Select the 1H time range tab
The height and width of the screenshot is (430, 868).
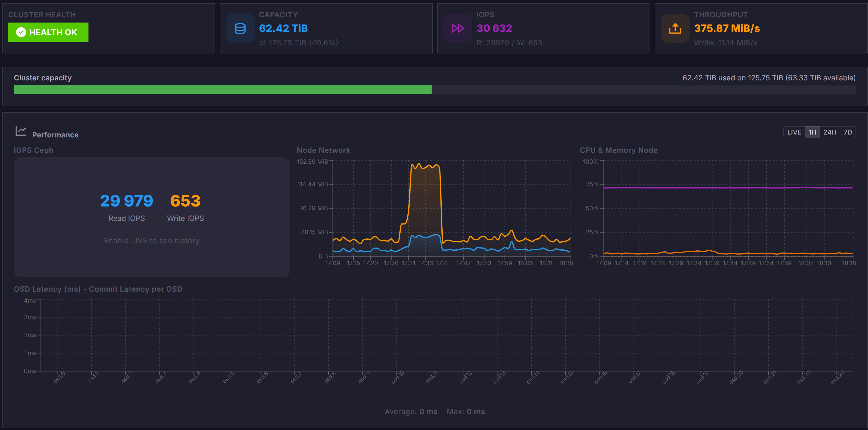(812, 132)
